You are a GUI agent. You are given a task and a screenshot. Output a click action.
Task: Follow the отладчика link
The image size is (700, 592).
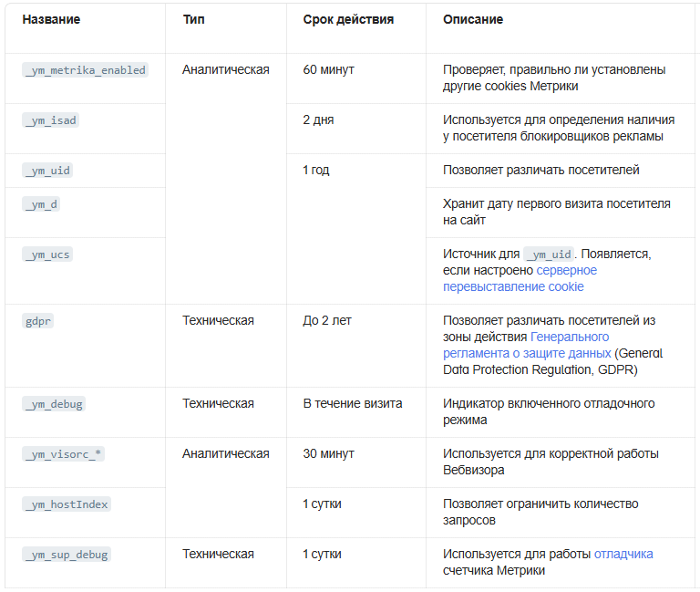[x=623, y=554]
